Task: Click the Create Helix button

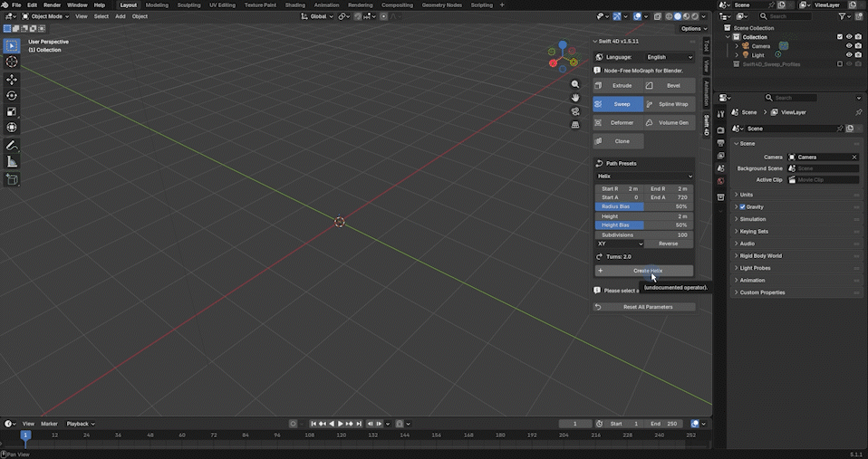Action: point(644,271)
